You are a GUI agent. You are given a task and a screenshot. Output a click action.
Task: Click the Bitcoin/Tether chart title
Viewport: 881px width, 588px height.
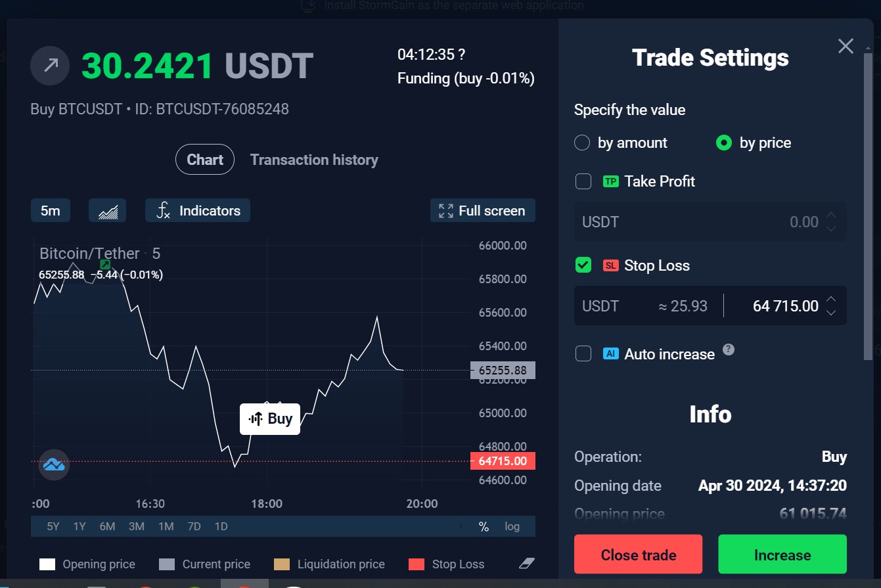point(89,254)
